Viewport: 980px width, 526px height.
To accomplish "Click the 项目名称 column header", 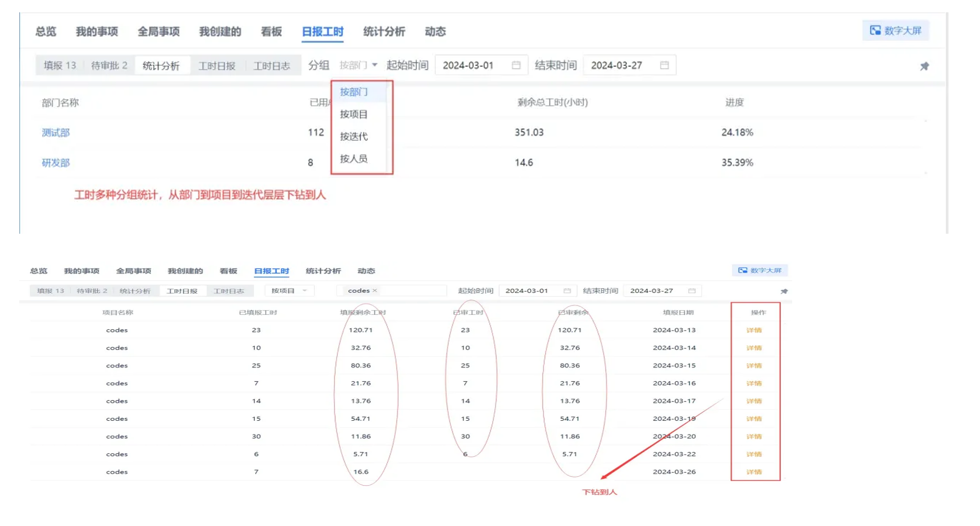I will click(118, 312).
